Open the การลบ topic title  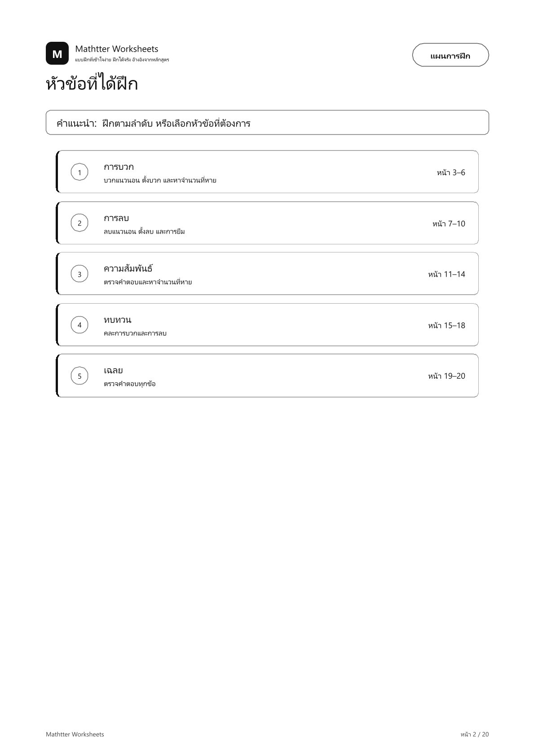click(x=116, y=218)
